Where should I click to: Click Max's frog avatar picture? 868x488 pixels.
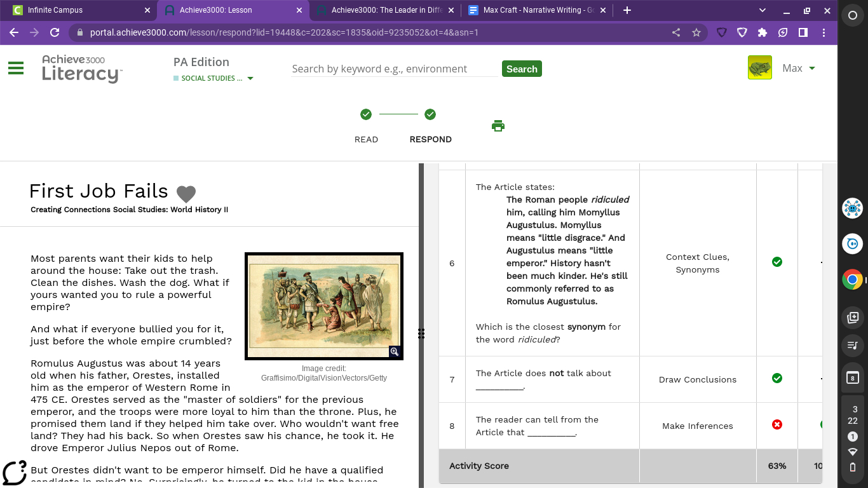tap(760, 68)
